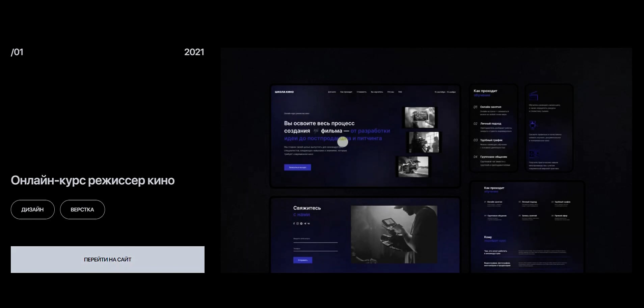Viewport: 644px width, 308px height.
Task: Select FAQ in the preview navigation
Action: pyautogui.click(x=400, y=92)
